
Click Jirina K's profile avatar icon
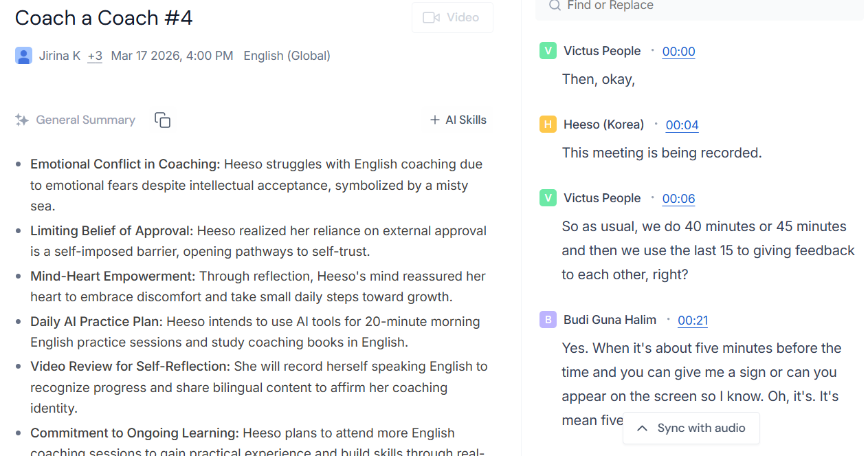point(23,56)
